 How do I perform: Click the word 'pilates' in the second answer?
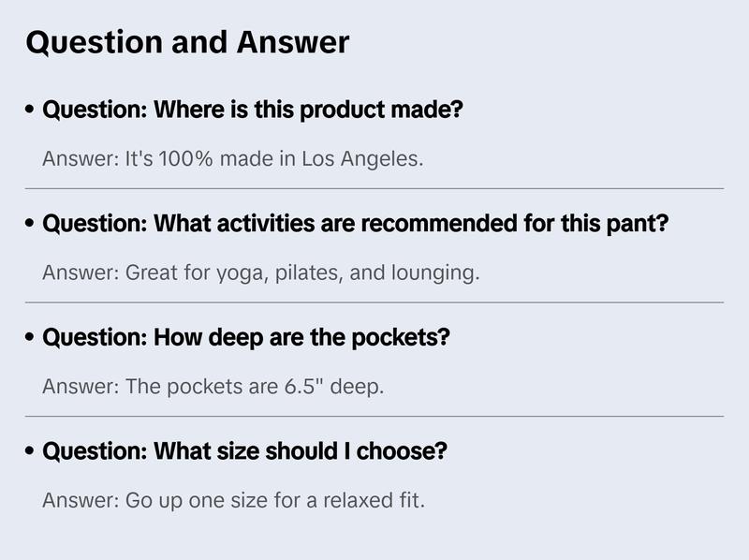tap(311, 273)
